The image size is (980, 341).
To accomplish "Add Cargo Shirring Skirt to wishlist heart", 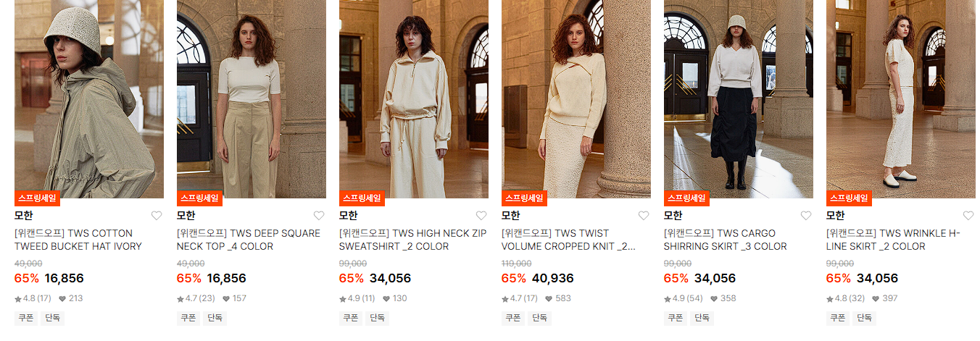I will pos(806,216).
